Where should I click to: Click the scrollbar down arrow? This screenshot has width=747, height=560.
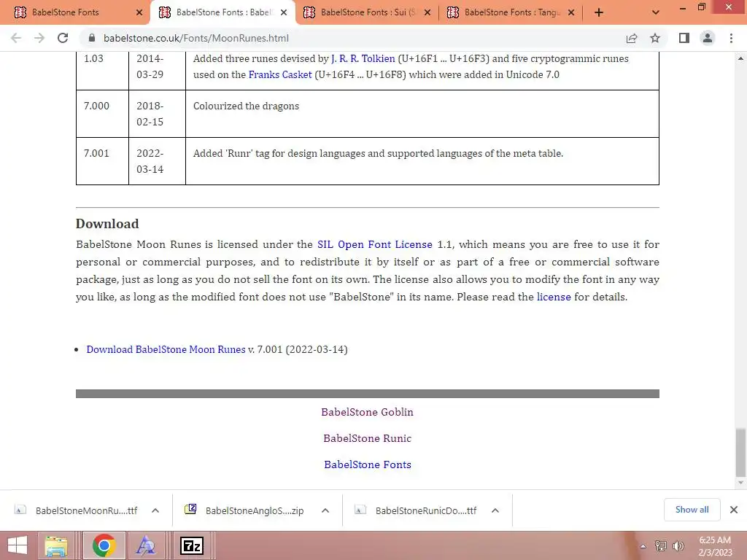(x=740, y=483)
